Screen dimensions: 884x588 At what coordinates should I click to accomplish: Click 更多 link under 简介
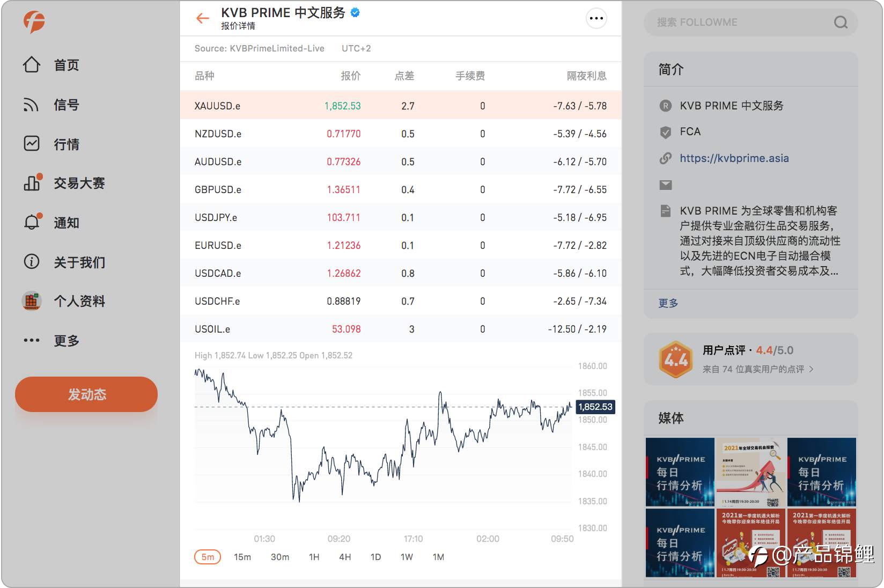668,303
